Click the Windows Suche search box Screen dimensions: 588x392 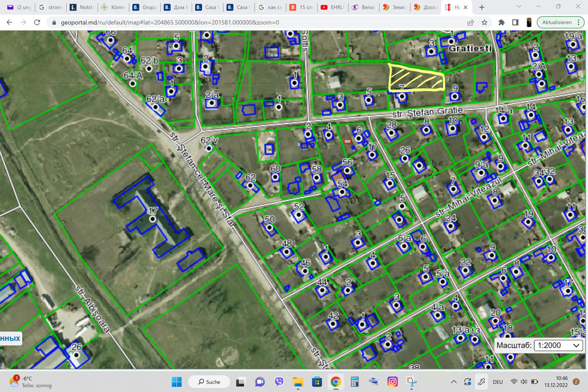click(x=209, y=381)
